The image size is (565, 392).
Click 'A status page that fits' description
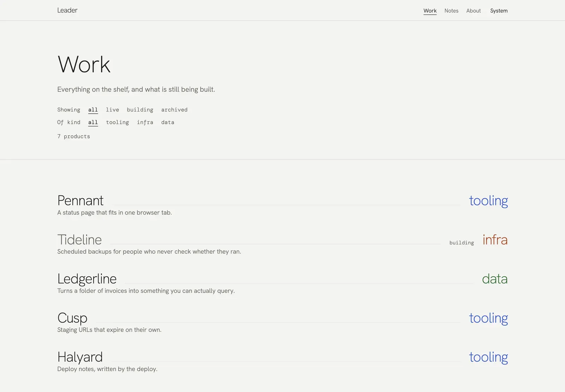click(x=114, y=212)
